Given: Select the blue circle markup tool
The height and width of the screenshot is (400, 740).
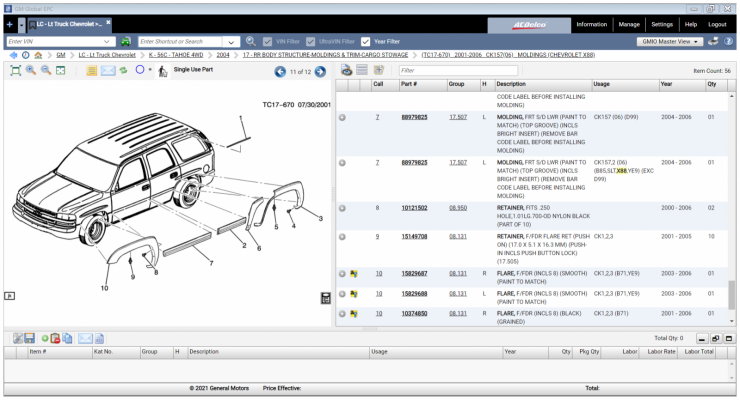Looking at the screenshot, I should click(140, 70).
